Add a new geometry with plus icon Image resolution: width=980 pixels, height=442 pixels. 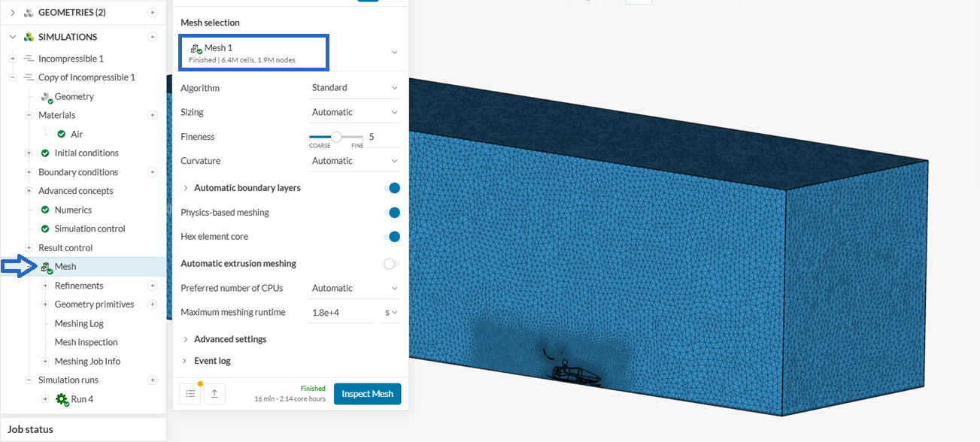point(153,13)
